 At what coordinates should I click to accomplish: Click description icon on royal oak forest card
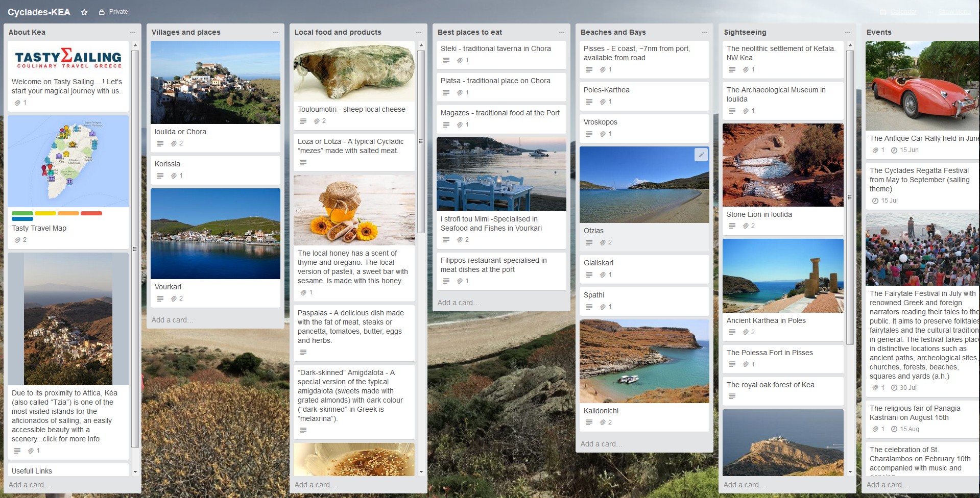pyautogui.click(x=732, y=396)
